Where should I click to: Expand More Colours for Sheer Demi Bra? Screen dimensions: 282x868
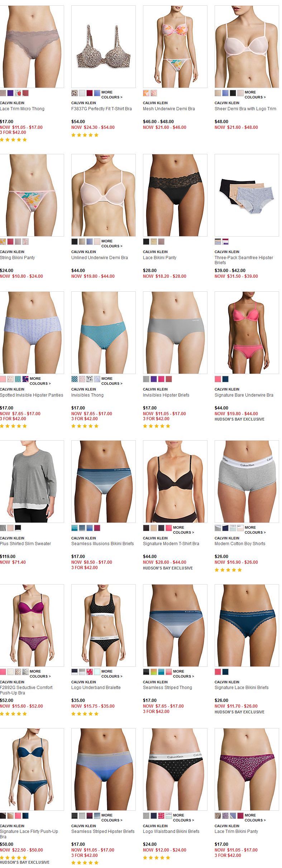(x=255, y=94)
